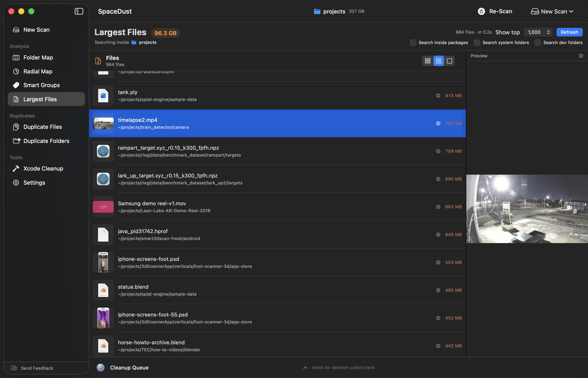Image resolution: width=588 pixels, height=378 pixels.
Task: Click the 96.3 GB total size badge
Action: 166,33
